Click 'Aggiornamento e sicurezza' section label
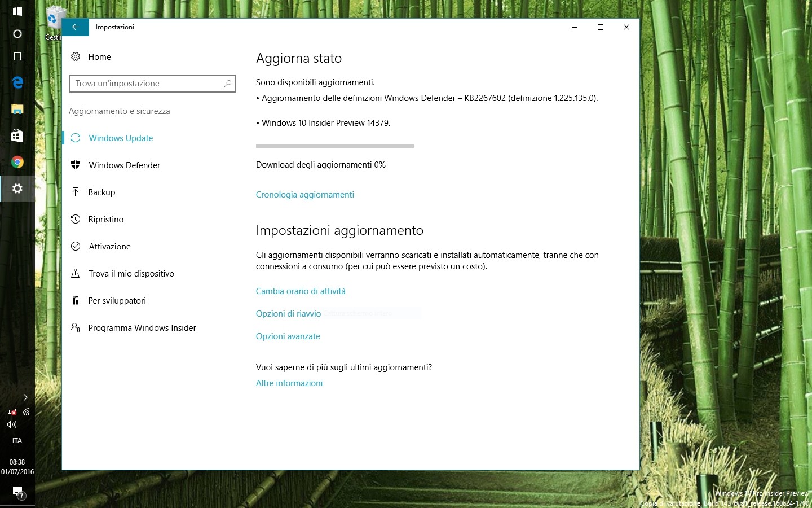The image size is (812, 508). click(x=119, y=111)
